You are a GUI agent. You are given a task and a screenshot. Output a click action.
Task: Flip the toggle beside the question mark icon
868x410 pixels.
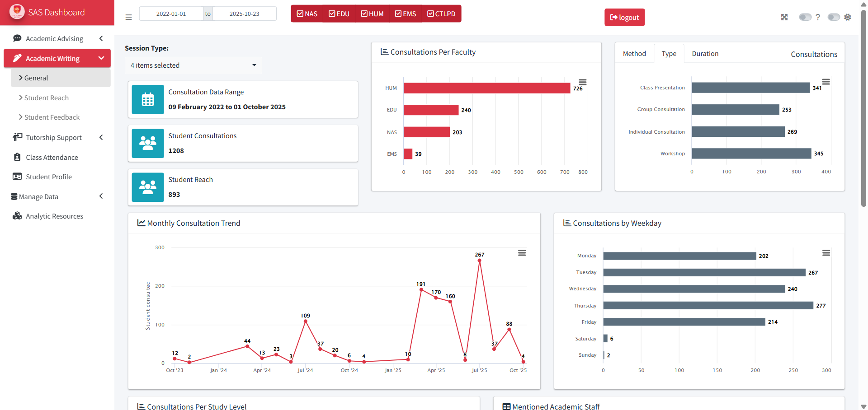tap(805, 17)
